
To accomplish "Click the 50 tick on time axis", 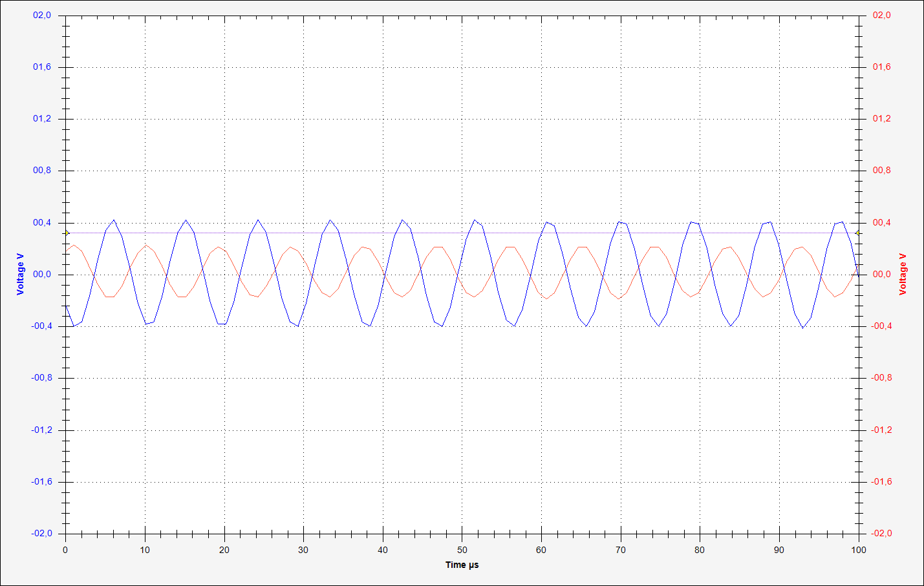I will (x=462, y=550).
